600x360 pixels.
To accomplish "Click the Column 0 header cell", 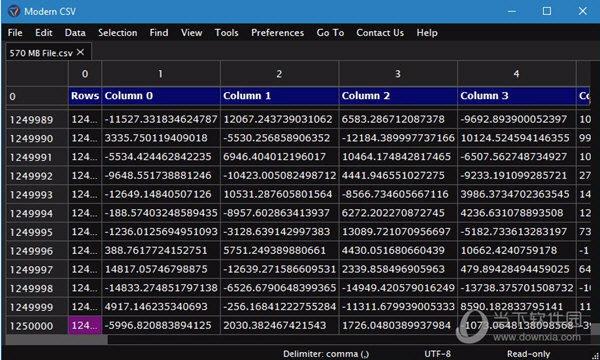I will point(161,96).
